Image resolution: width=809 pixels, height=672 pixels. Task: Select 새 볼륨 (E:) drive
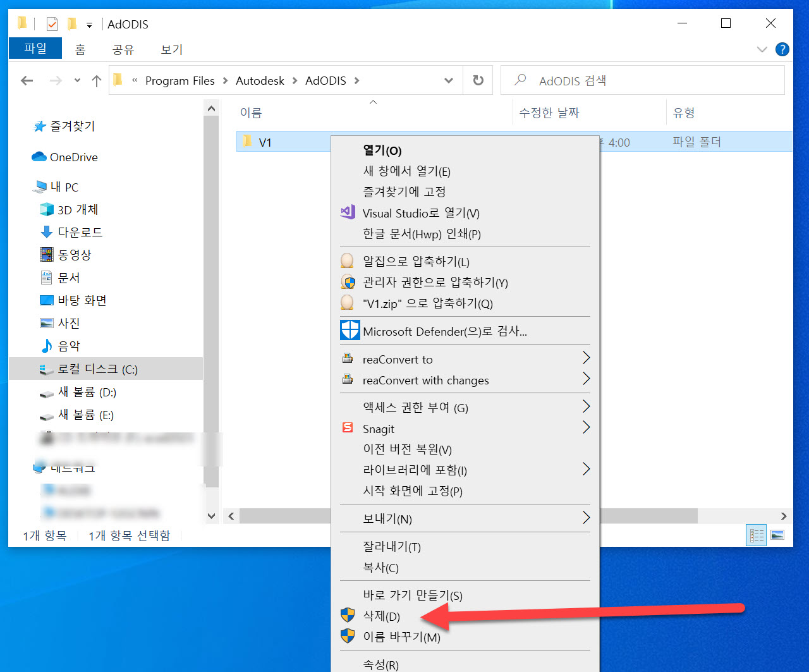point(78,415)
